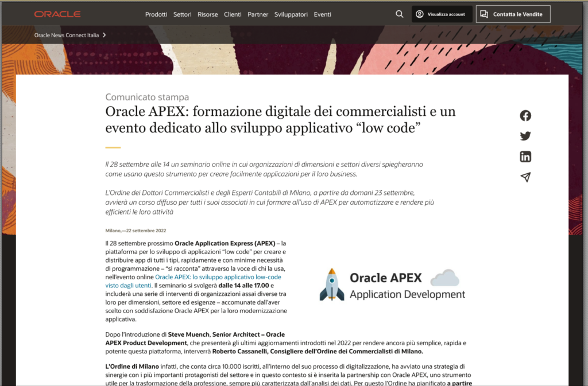Open the Prodotti menu
Viewport: 588px width, 386px height.
(x=156, y=14)
